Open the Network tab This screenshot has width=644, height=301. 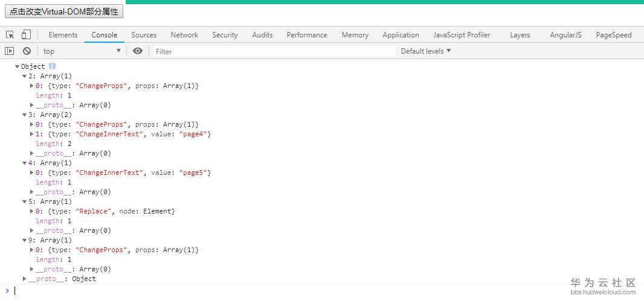(184, 35)
